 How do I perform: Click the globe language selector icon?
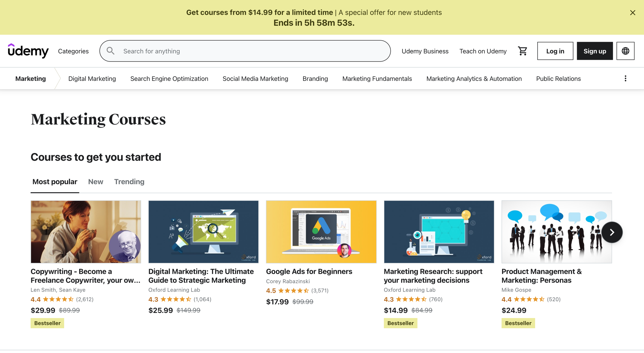(x=625, y=51)
